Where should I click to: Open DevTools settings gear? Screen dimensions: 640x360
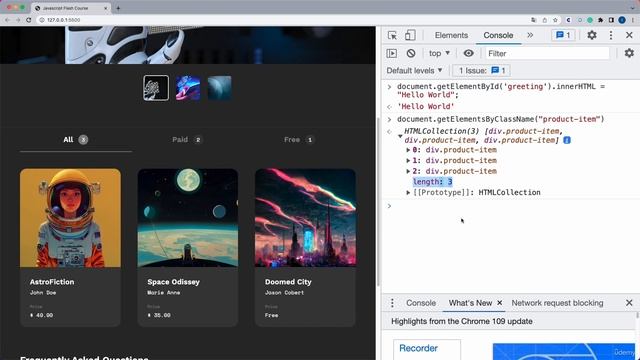[x=591, y=36]
